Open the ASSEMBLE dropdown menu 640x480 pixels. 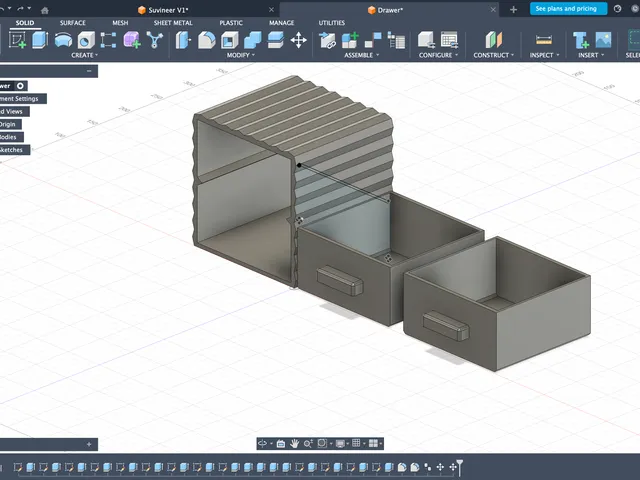pyautogui.click(x=361, y=55)
